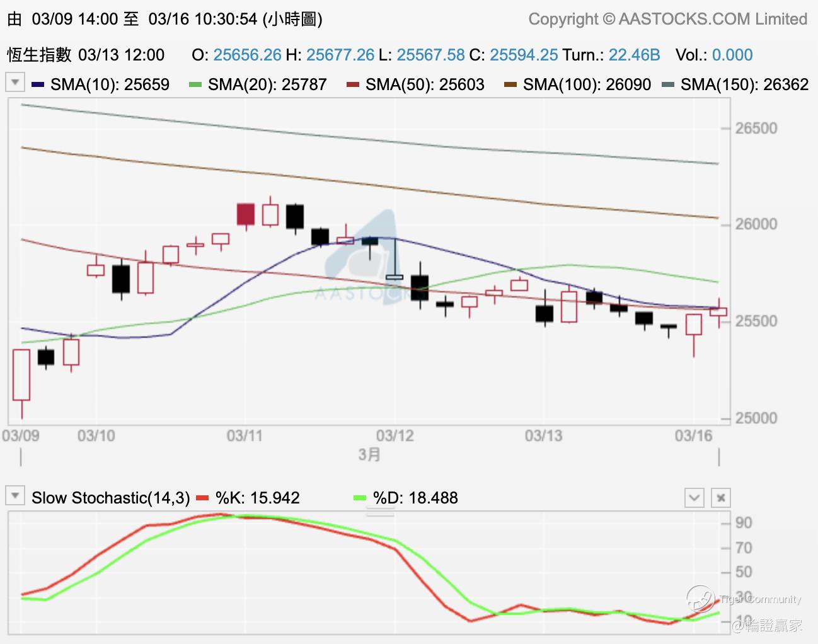Image resolution: width=818 pixels, height=644 pixels.
Task: Click the 恒生指數 index name
Action: click(x=40, y=55)
